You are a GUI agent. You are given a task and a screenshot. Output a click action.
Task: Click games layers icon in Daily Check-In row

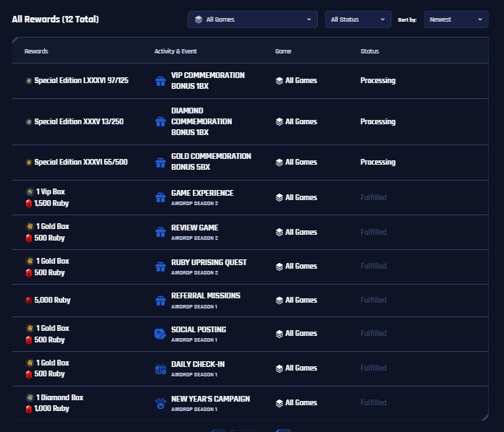(x=279, y=368)
